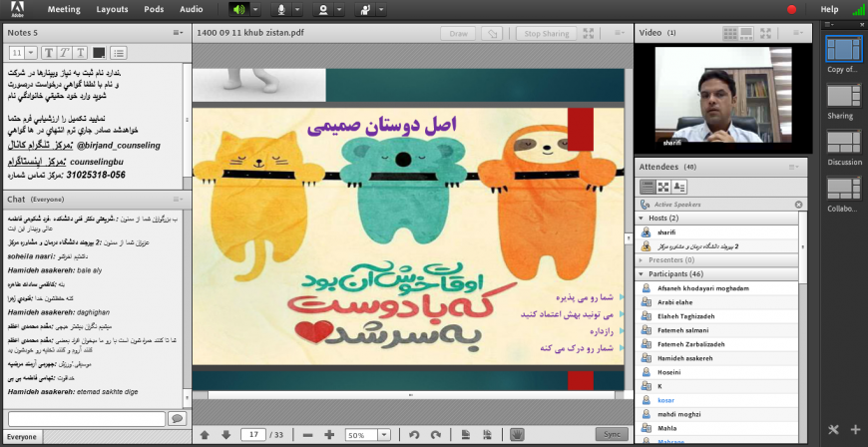The height and width of the screenshot is (447, 868).
Task: Open Video pod options menu
Action: (798, 33)
